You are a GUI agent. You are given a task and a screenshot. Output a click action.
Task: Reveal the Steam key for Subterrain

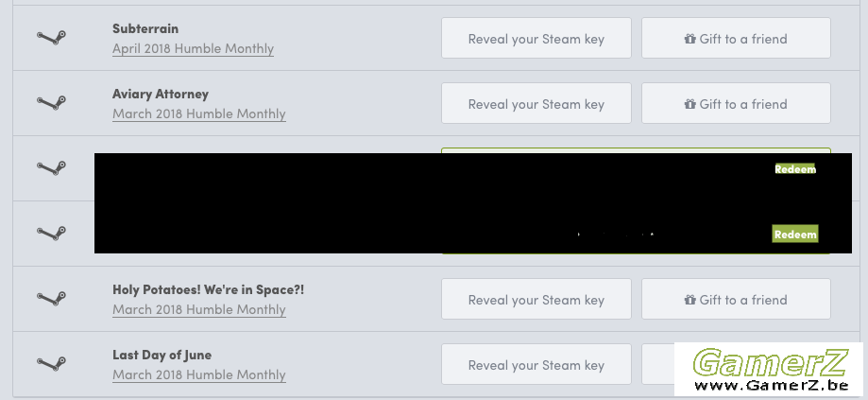coord(536,38)
